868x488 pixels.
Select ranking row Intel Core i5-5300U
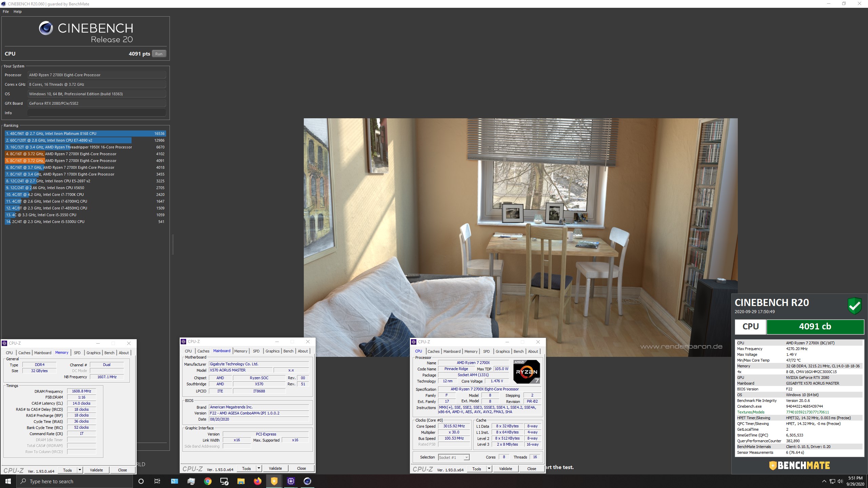[x=85, y=222]
